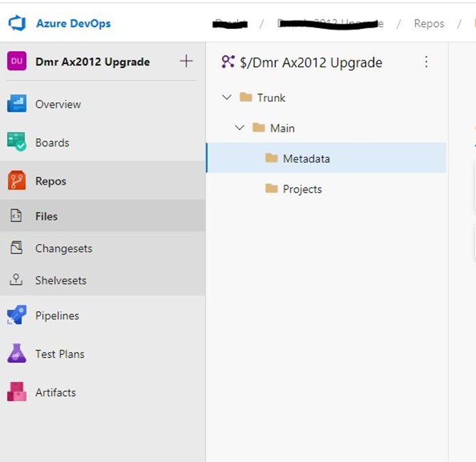This screenshot has width=476, height=462.
Task: Click the plus button beside the project name
Action: pos(186,61)
